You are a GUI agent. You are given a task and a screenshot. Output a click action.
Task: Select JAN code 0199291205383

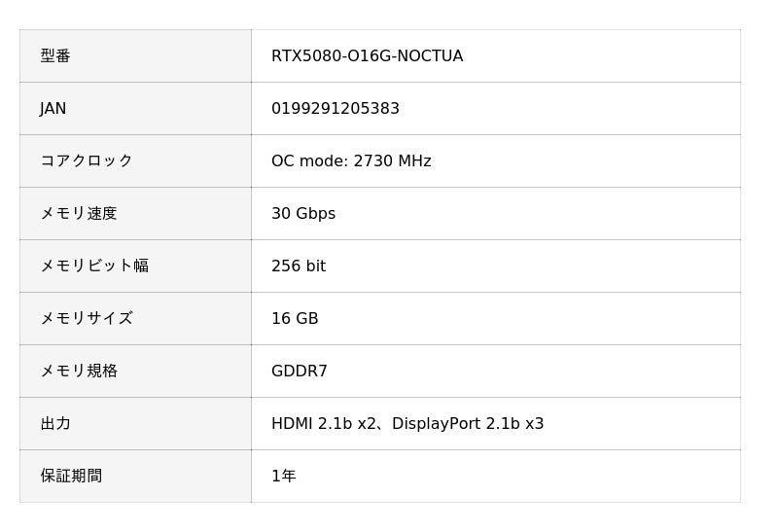pyautogui.click(x=335, y=109)
